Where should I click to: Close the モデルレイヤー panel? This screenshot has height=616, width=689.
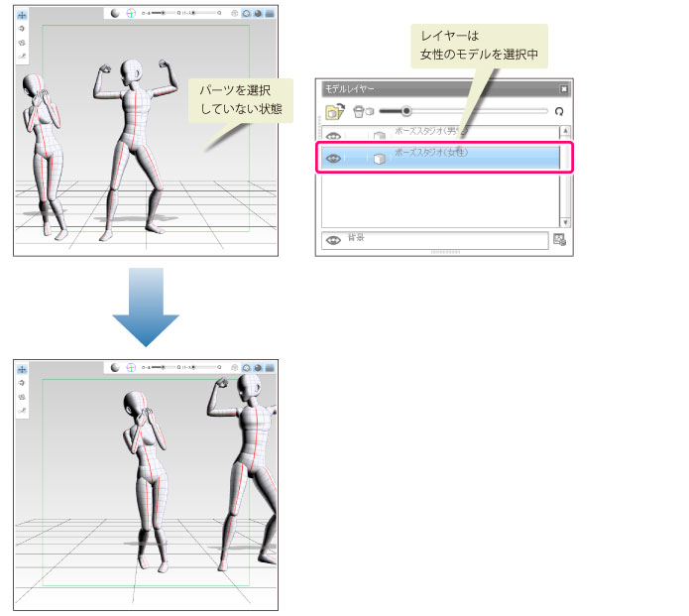tap(564, 89)
